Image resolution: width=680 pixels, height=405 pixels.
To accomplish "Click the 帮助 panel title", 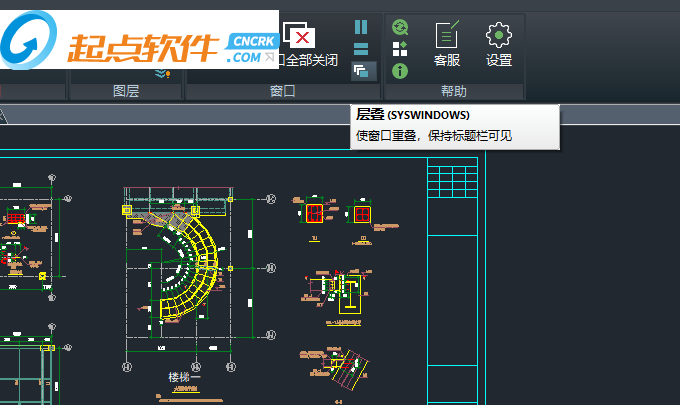I will [x=454, y=91].
